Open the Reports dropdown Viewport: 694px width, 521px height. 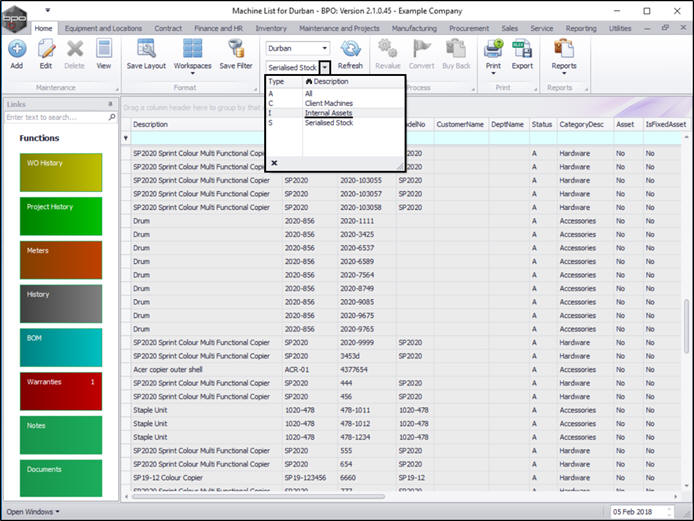pyautogui.click(x=564, y=66)
